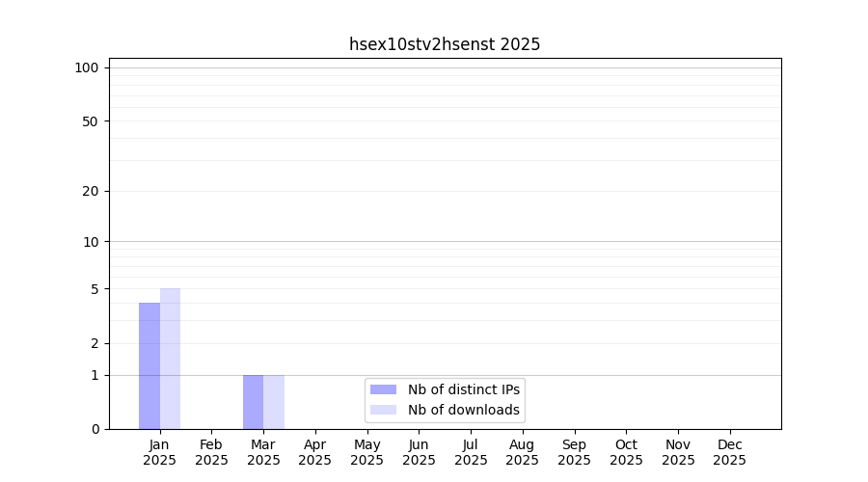
Task: Click the 10 y-axis tick label
Action: (90, 242)
